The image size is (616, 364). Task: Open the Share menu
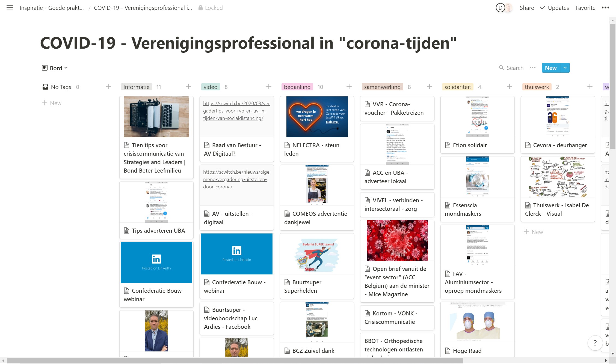point(526,8)
